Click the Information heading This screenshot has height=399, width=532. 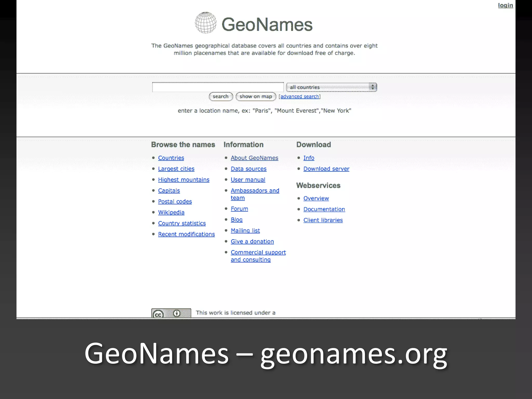pyautogui.click(x=243, y=145)
